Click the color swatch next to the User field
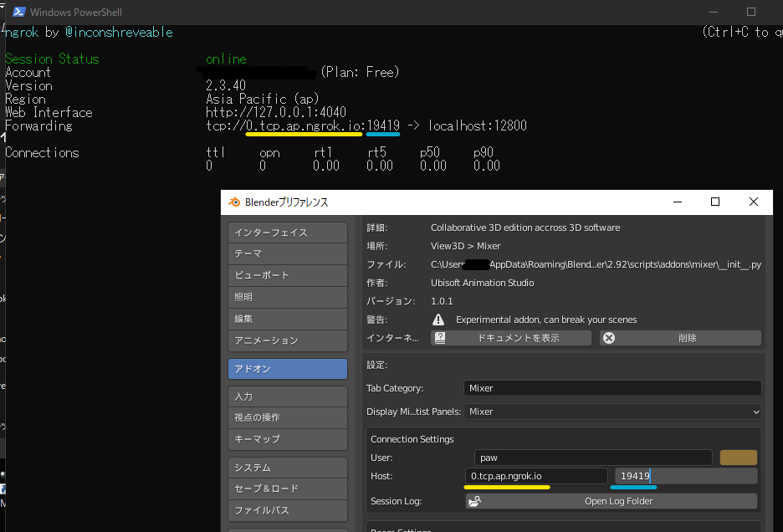The width and height of the screenshot is (783, 532). (x=739, y=458)
